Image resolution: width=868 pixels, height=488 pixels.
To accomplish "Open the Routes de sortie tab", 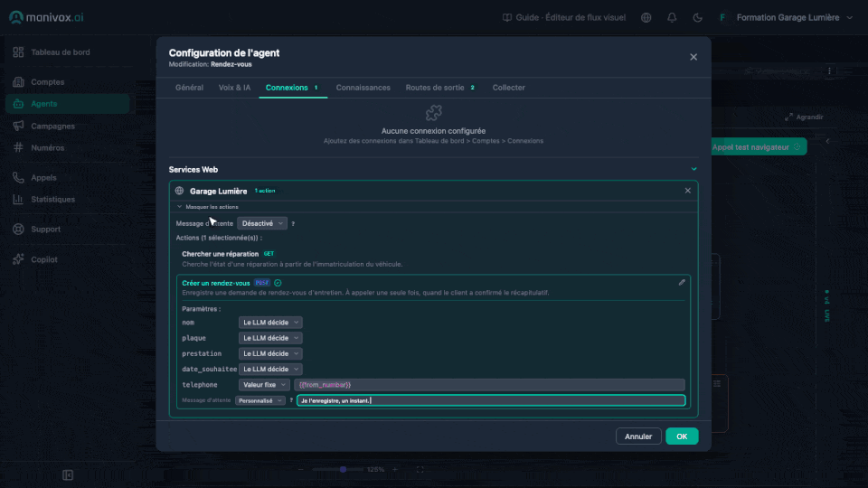I will [x=440, y=88].
